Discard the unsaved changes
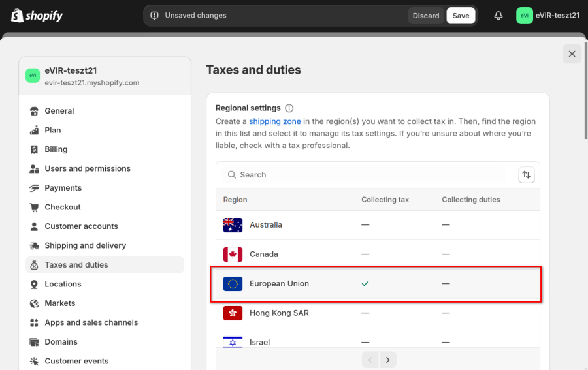588x370 pixels. pyautogui.click(x=425, y=16)
